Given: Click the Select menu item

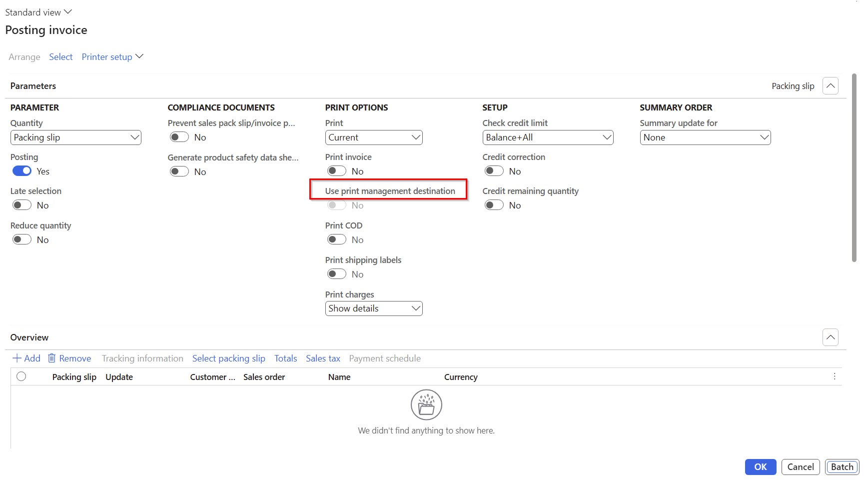Looking at the screenshot, I should [x=61, y=57].
